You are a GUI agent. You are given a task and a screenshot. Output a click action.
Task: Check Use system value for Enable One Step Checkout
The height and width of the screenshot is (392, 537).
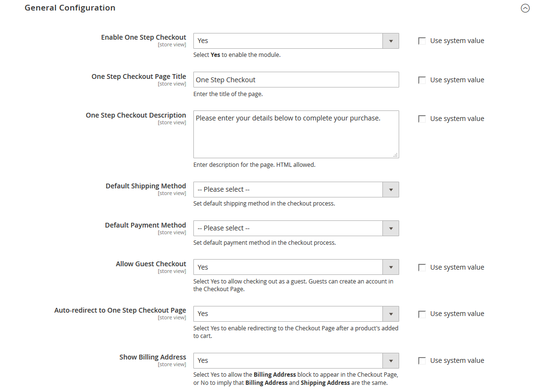click(422, 41)
